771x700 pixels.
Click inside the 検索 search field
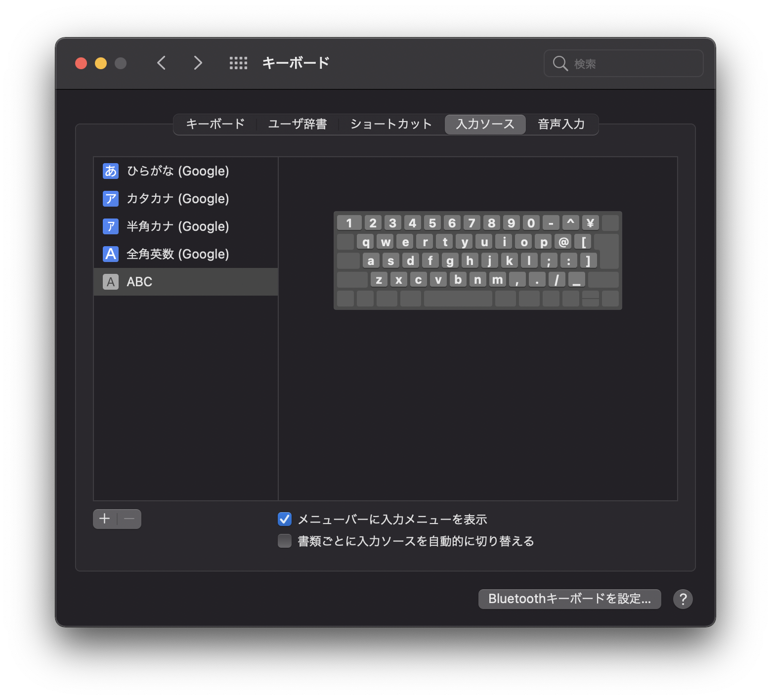pos(633,63)
